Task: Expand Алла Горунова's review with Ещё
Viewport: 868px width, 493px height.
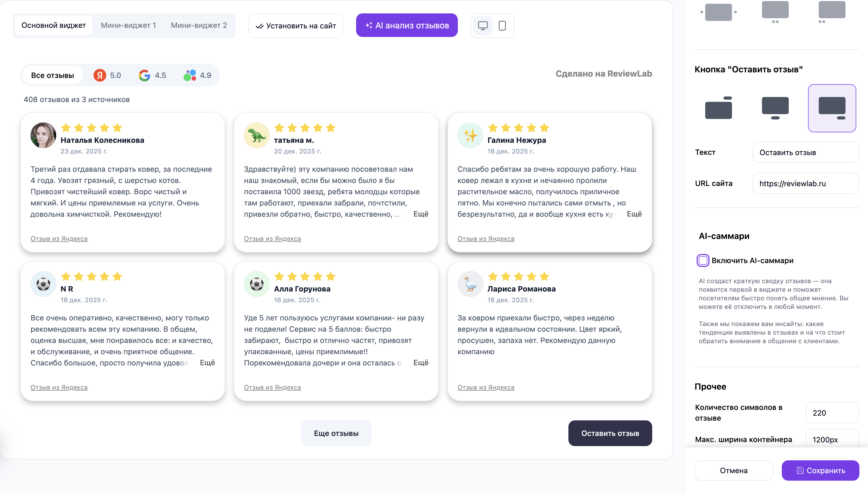Action: 421,363
